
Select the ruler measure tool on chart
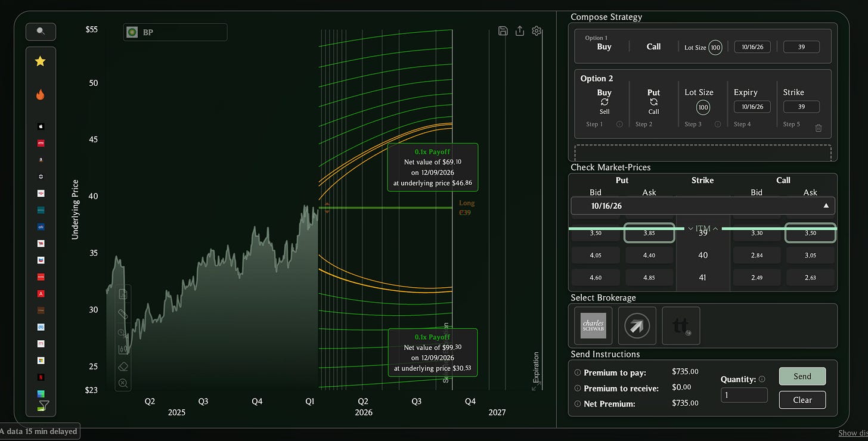[x=123, y=313]
